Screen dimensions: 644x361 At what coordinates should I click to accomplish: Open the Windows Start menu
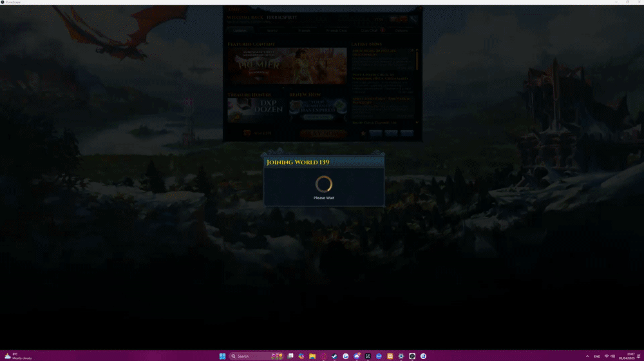click(x=222, y=356)
